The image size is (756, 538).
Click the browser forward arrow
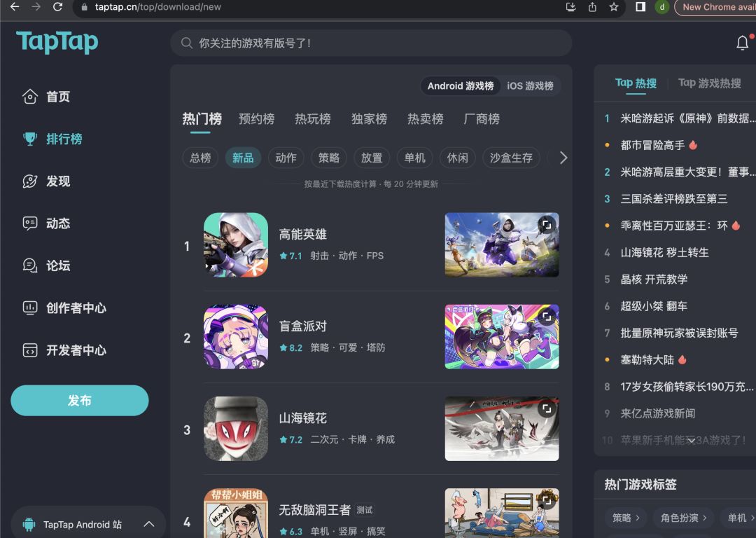[x=36, y=7]
